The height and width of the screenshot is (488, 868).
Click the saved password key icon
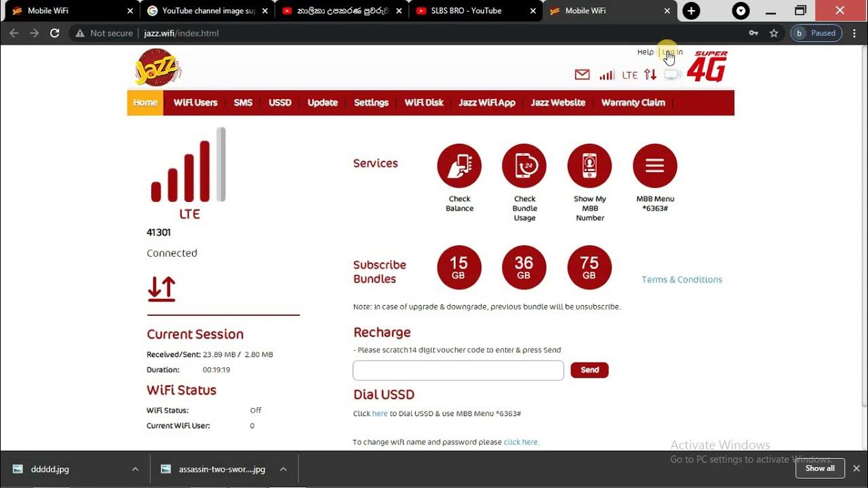[753, 33]
